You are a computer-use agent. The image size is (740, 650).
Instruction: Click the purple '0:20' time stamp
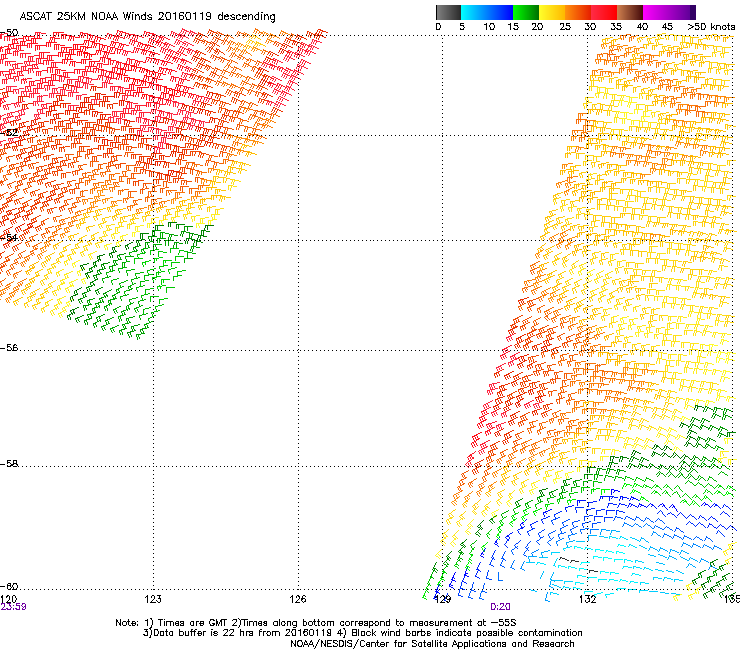point(500,607)
